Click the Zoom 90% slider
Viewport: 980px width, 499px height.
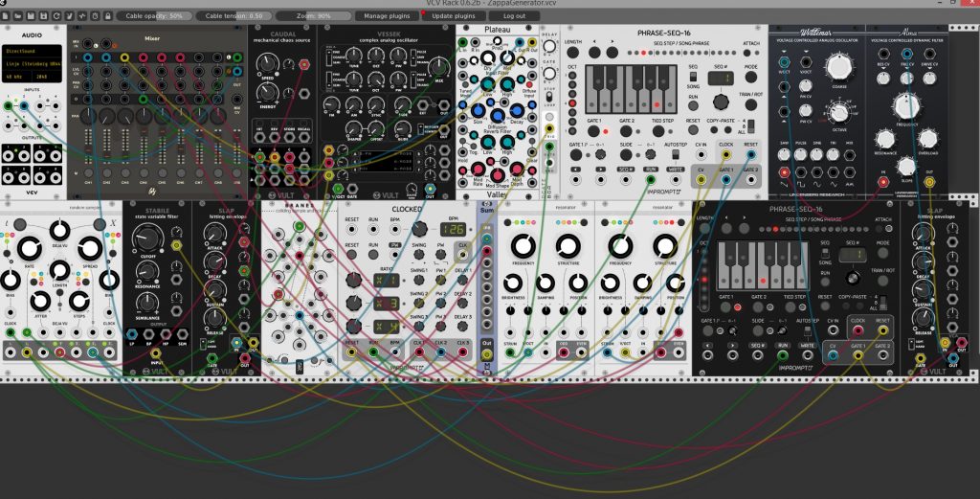point(314,15)
